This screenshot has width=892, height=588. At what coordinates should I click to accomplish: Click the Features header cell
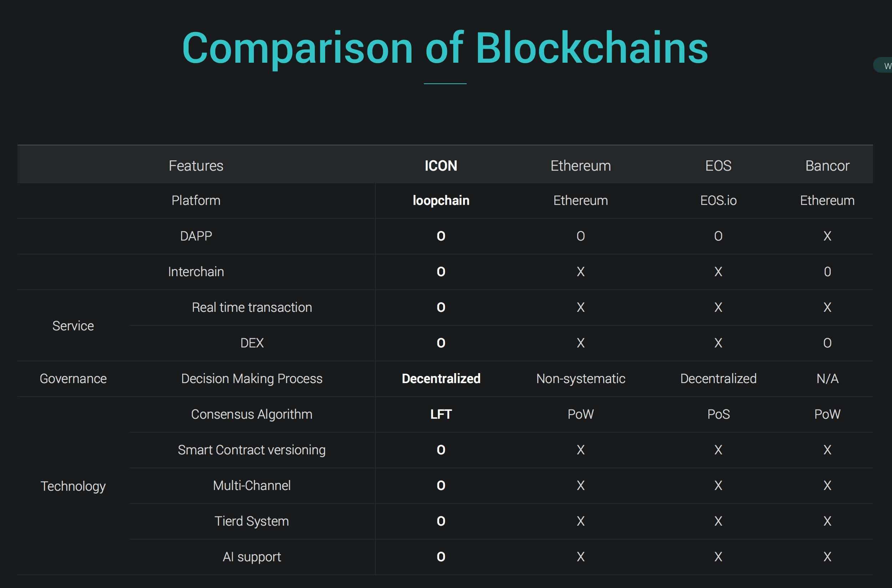pyautogui.click(x=196, y=166)
